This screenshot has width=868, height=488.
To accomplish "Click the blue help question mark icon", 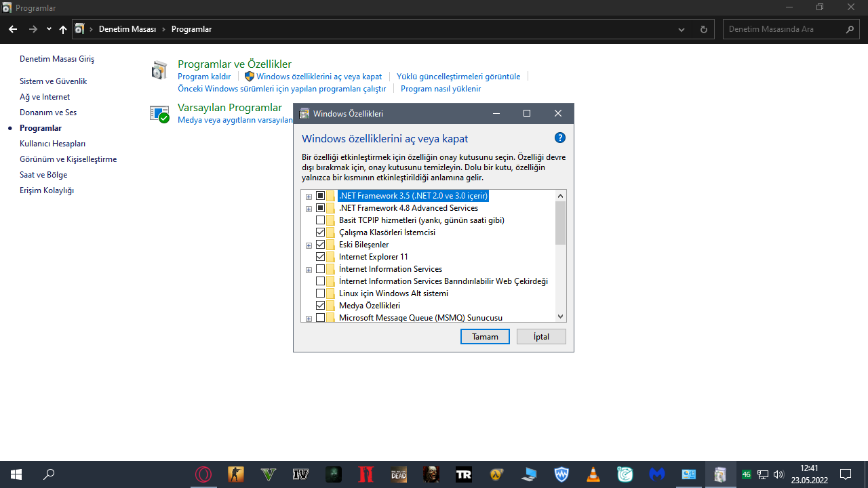I will click(x=560, y=138).
